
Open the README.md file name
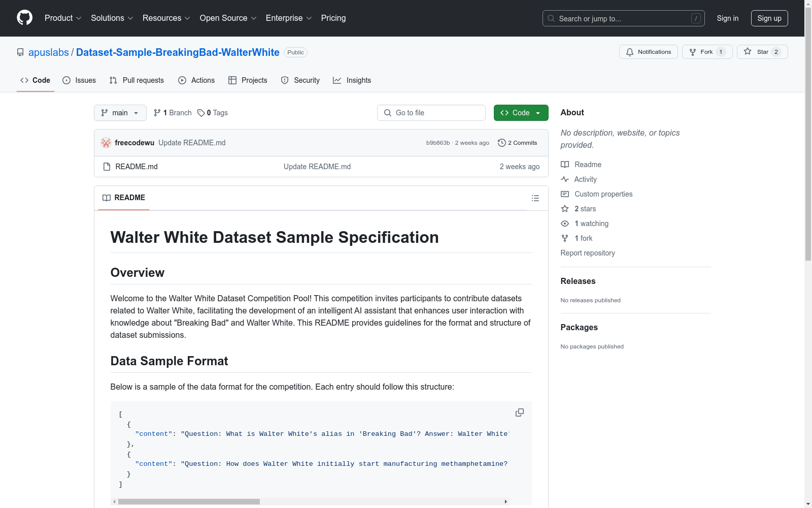click(137, 167)
